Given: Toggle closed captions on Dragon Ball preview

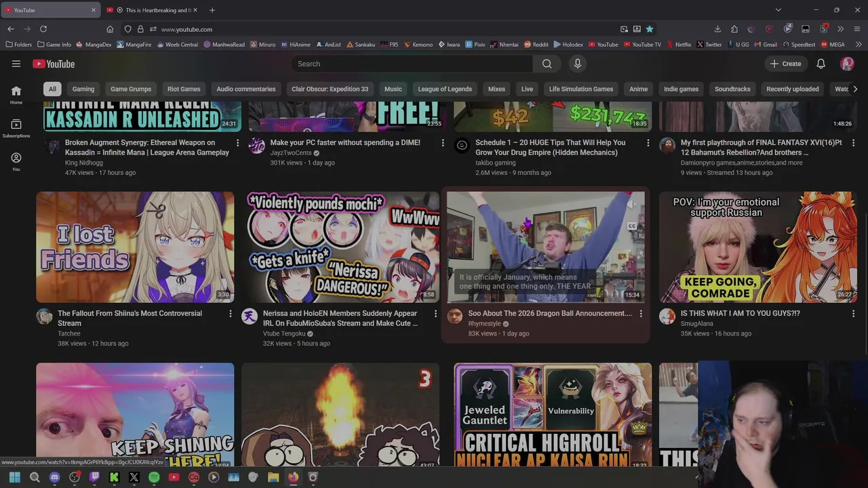Looking at the screenshot, I should pos(632,226).
